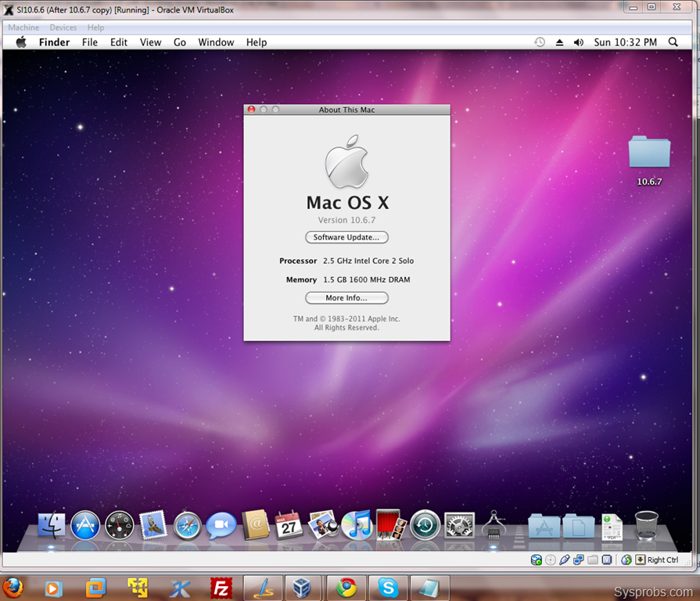Click the menu bar clock Sun 10:32 PM
Image resolution: width=700 pixels, height=601 pixels.
[625, 42]
